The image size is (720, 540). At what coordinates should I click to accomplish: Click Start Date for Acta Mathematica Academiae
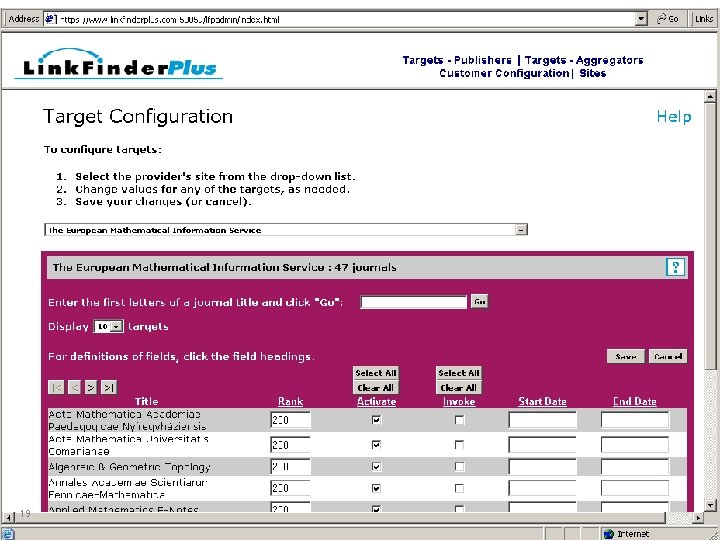click(x=542, y=420)
